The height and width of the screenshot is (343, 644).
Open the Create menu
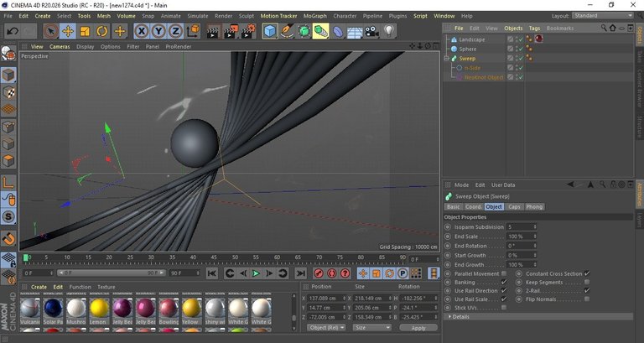click(x=43, y=16)
